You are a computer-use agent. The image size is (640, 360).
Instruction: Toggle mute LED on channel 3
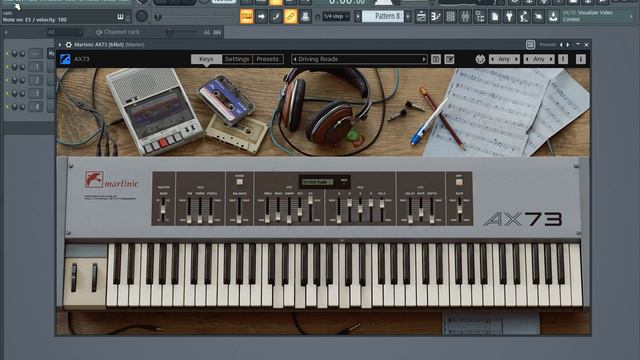pos(7,94)
